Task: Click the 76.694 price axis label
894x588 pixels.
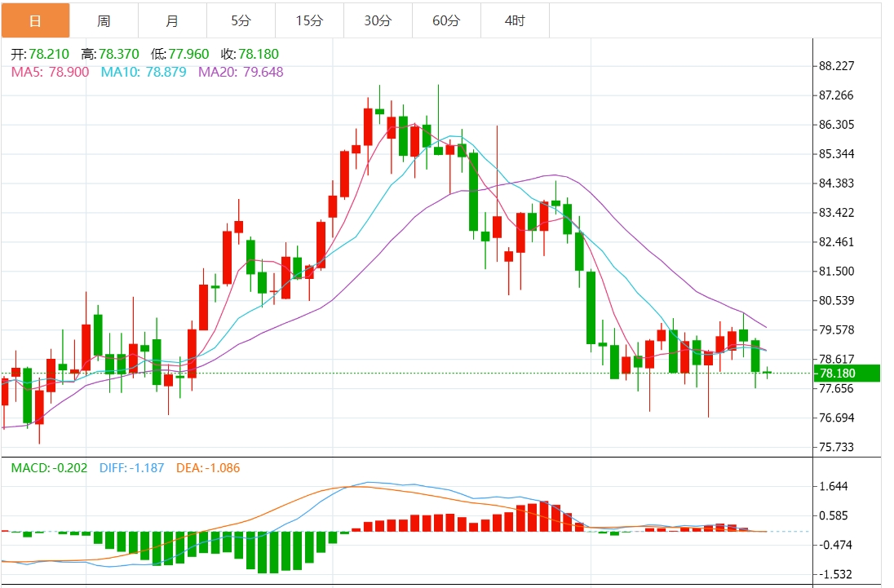Action: coord(836,418)
